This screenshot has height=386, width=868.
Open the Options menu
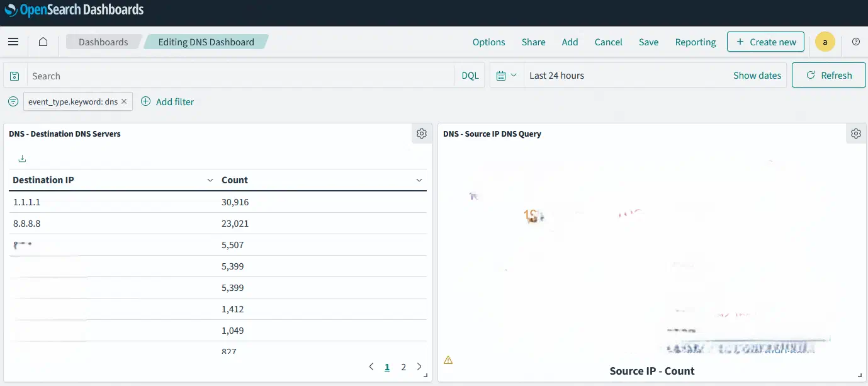(x=488, y=42)
